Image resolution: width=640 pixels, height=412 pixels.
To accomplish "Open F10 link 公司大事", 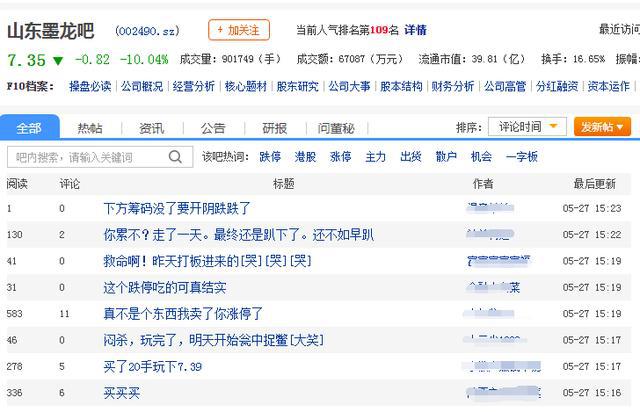I will tap(349, 86).
